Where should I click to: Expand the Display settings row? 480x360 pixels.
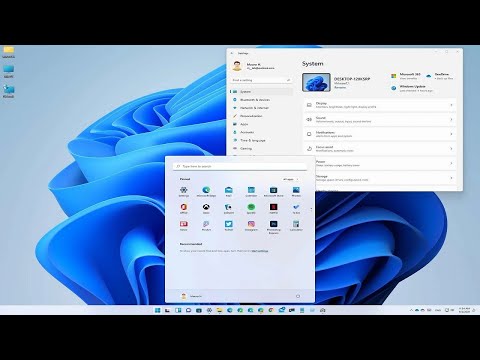click(x=380, y=105)
